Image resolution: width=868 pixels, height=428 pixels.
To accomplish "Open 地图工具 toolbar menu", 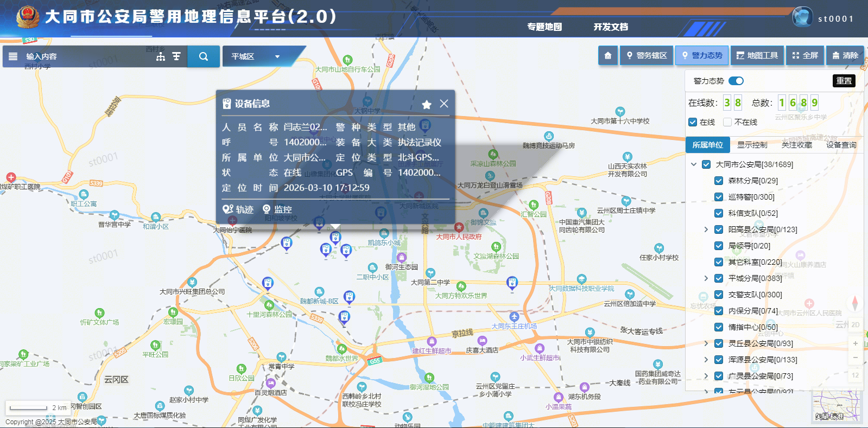I will click(757, 55).
